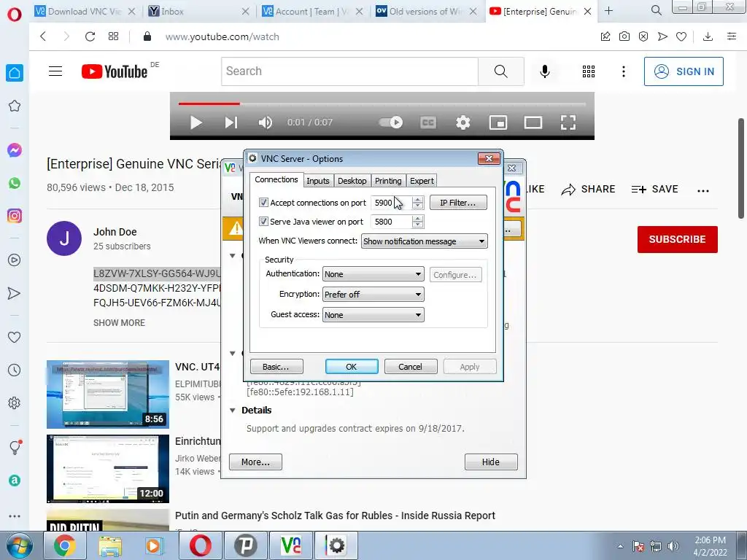
Task: Switch to Inbox browser tab
Action: click(199, 12)
